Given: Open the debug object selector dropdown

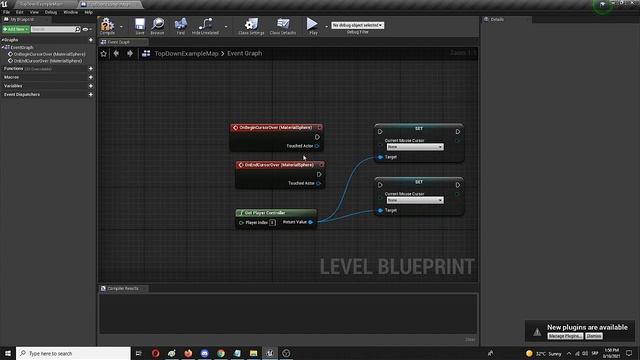Looking at the screenshot, I should [x=358, y=25].
